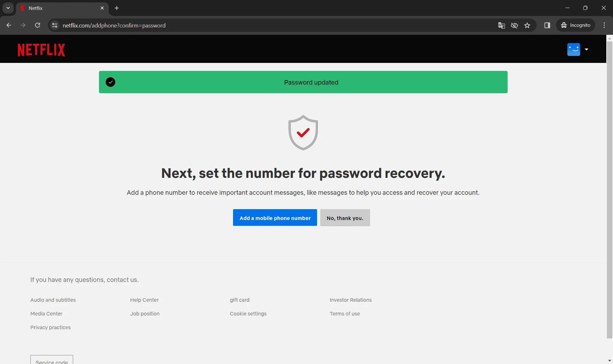Click the Password updated checkmark icon
The width and height of the screenshot is (613, 364).
(x=110, y=82)
